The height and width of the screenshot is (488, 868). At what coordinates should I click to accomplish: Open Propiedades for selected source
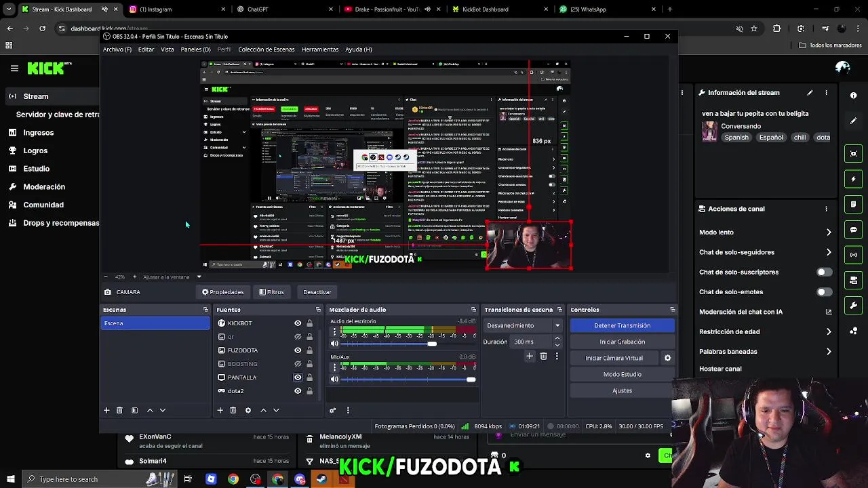tap(222, 292)
